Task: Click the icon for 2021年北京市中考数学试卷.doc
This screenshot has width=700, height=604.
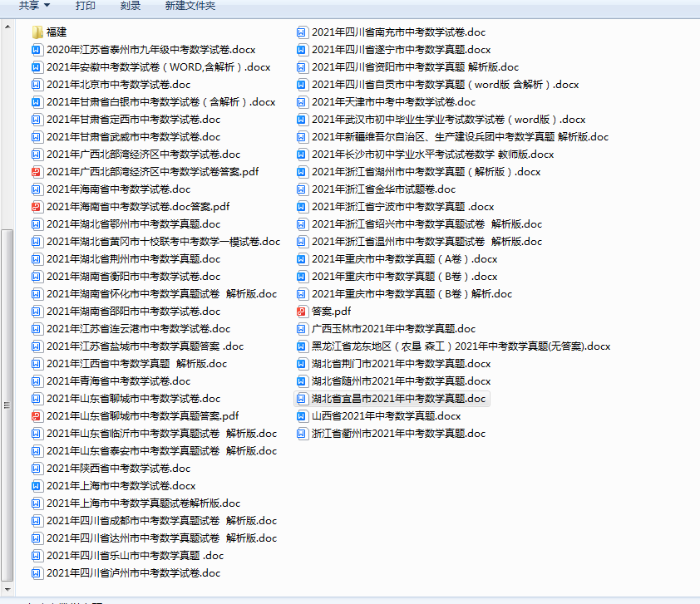Action: click(x=37, y=85)
